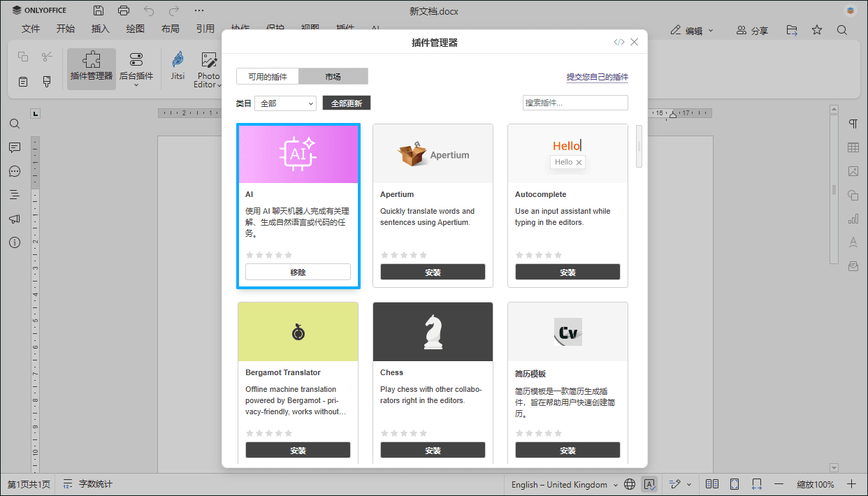Install the Apertium plugin
The height and width of the screenshot is (496, 868).
pyautogui.click(x=433, y=272)
